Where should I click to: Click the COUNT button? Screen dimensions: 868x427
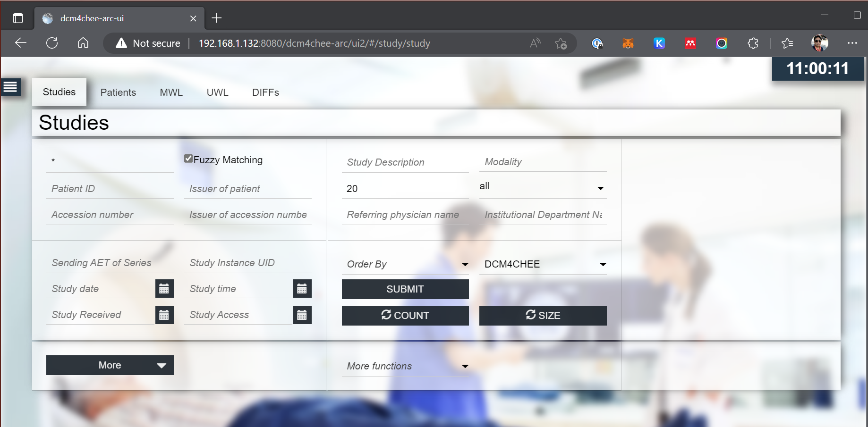coord(405,315)
